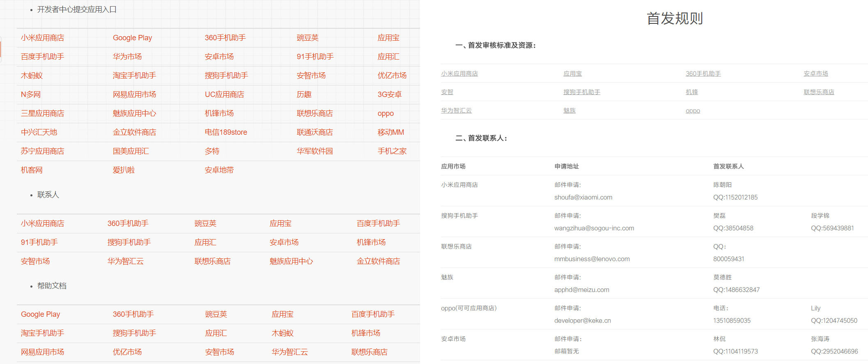This screenshot has width=868, height=364.
Task: Click the 历趣 link
Action: [x=304, y=94]
